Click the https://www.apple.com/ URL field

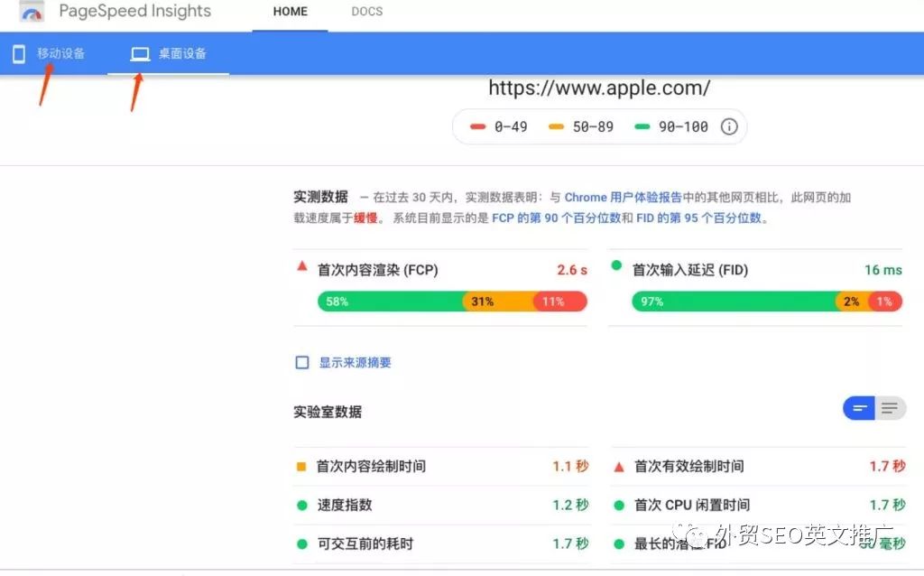coord(599,88)
